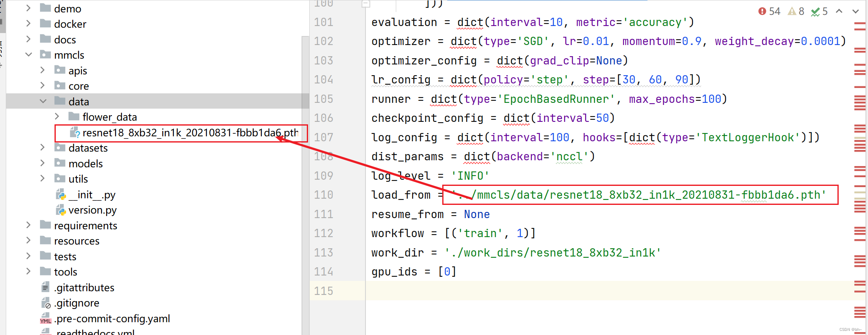Click the version.py Python file icon
This screenshot has width=868, height=335.
coord(61,210)
